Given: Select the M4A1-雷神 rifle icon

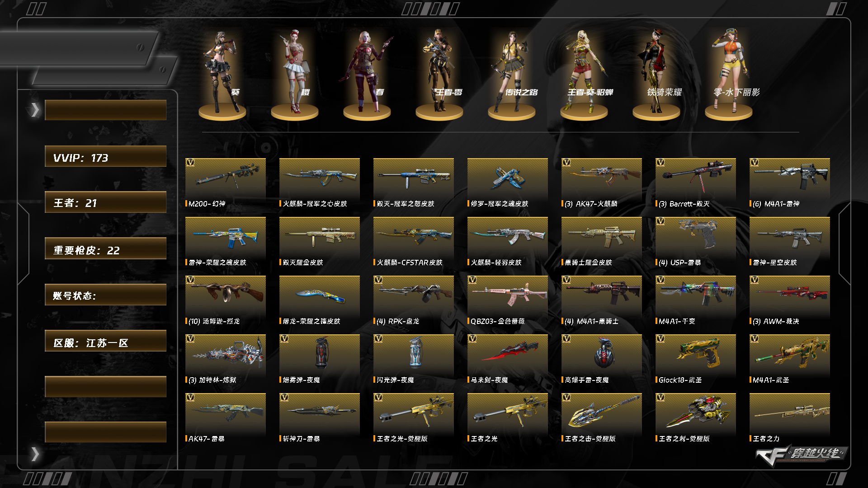Looking at the screenshot, I should 789,177.
